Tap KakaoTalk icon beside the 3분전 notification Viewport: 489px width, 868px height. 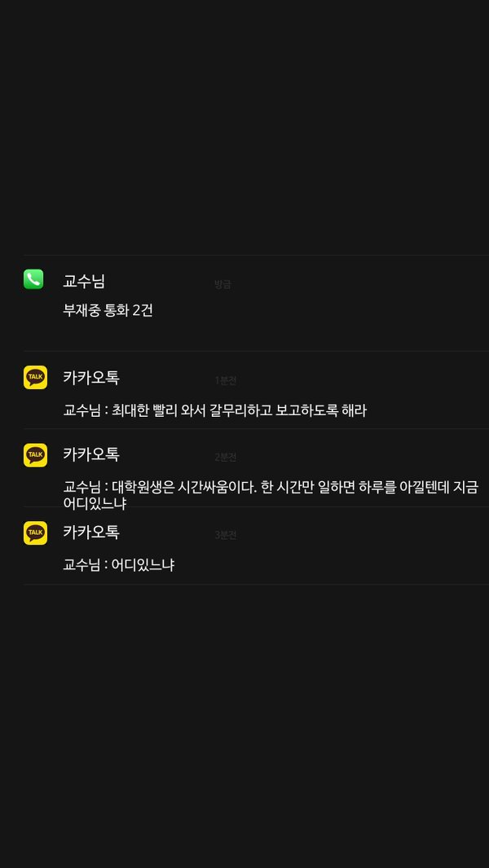(x=35, y=533)
